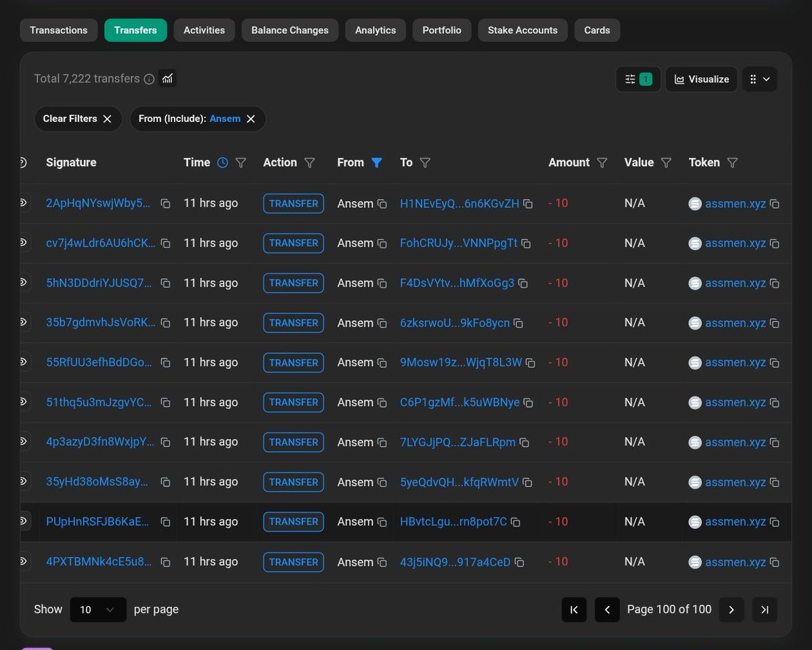Open signature 2ApHqNYswjWby5 link

click(99, 203)
